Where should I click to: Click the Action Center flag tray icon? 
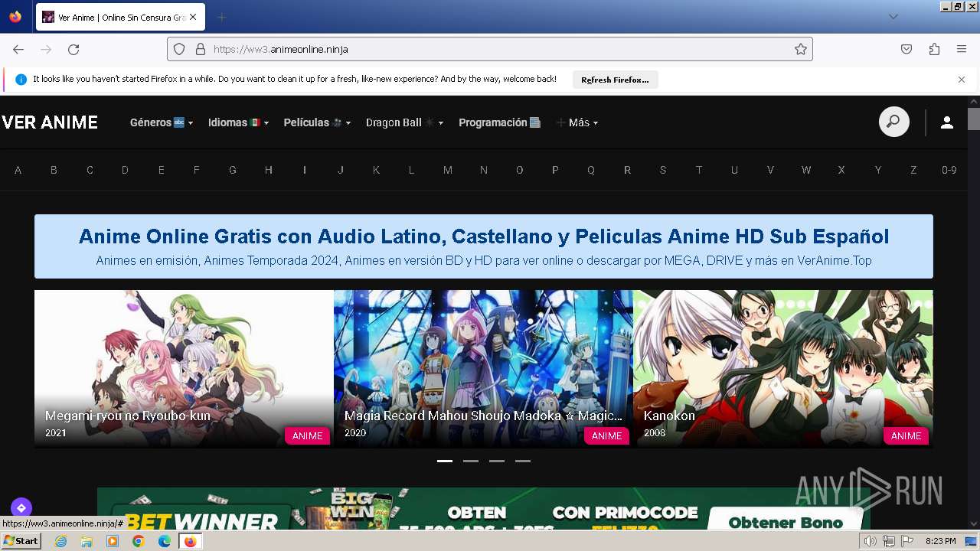tap(907, 541)
